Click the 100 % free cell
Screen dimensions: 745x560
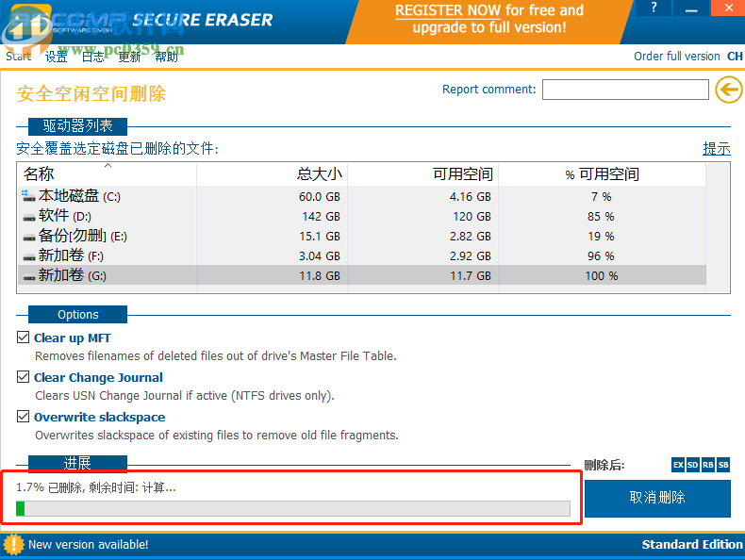point(602,276)
